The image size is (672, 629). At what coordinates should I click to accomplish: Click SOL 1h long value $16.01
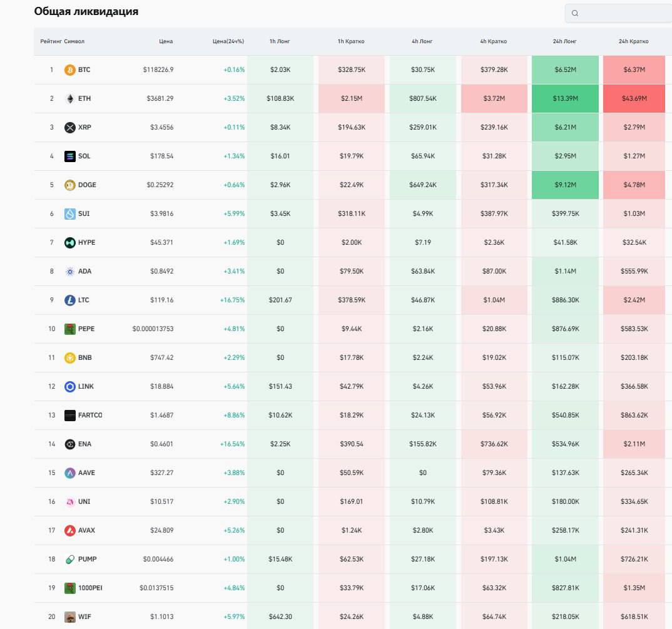point(280,156)
